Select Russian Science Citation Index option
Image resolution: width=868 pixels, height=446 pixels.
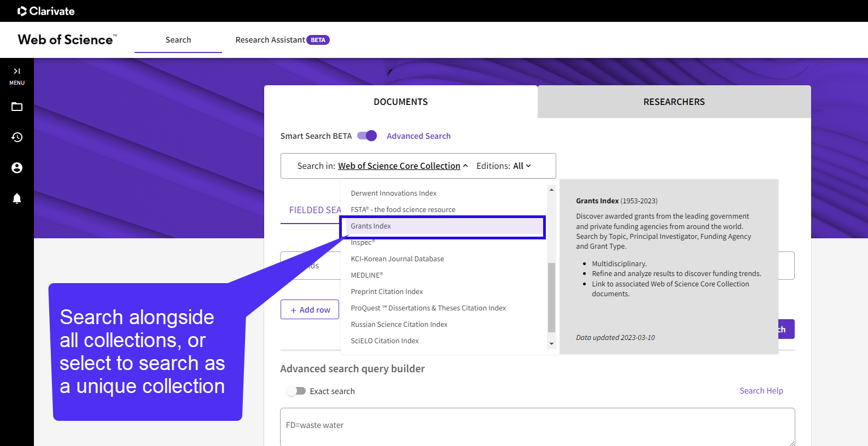[444, 325]
